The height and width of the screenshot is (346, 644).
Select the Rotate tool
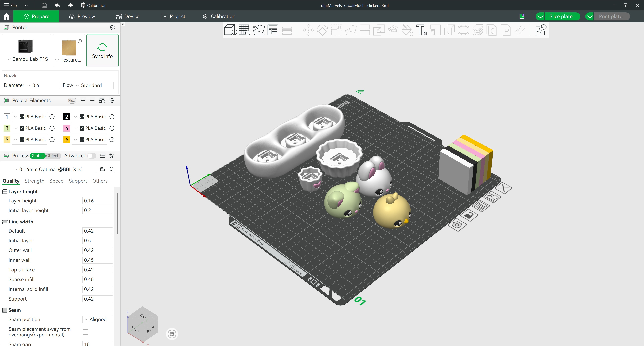tap(322, 30)
